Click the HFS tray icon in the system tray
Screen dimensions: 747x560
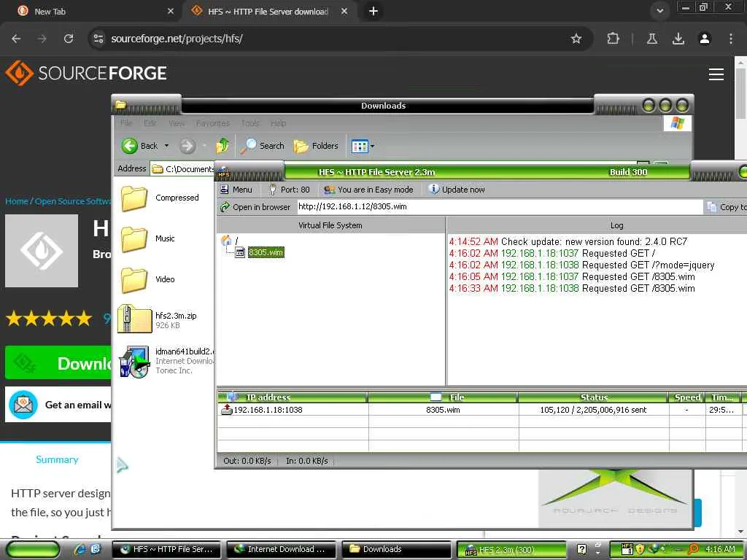pyautogui.click(x=627, y=549)
